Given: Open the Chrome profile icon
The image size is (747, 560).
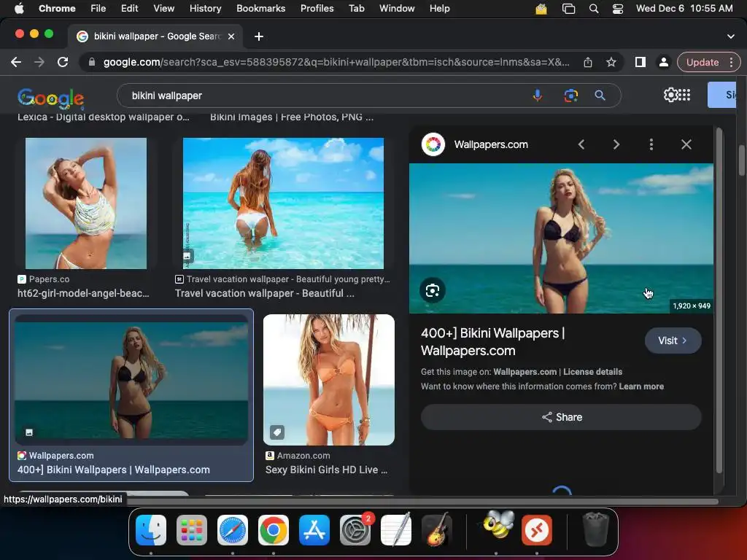Looking at the screenshot, I should point(663,63).
